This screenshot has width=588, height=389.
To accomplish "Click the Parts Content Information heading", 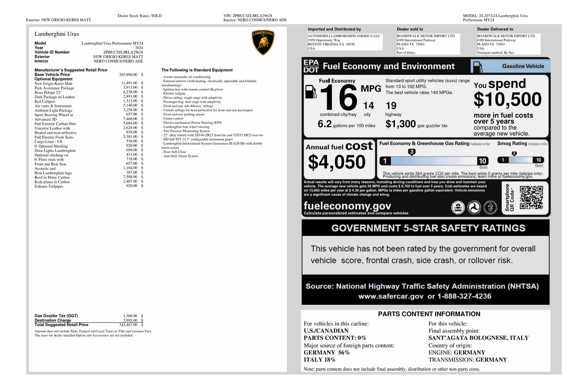I will pyautogui.click(x=429, y=314).
